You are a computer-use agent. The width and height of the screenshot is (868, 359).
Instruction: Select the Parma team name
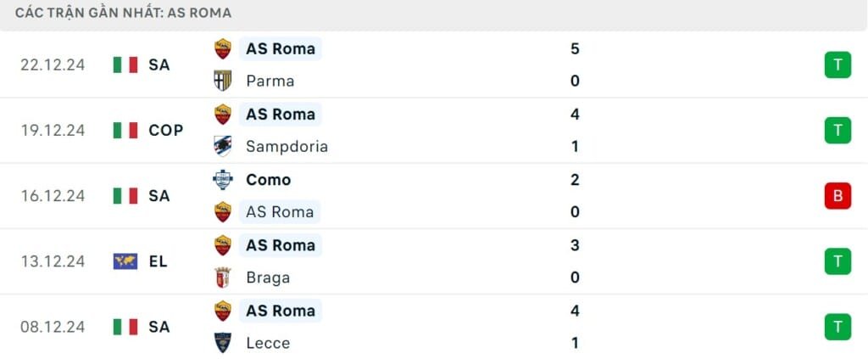pos(270,81)
